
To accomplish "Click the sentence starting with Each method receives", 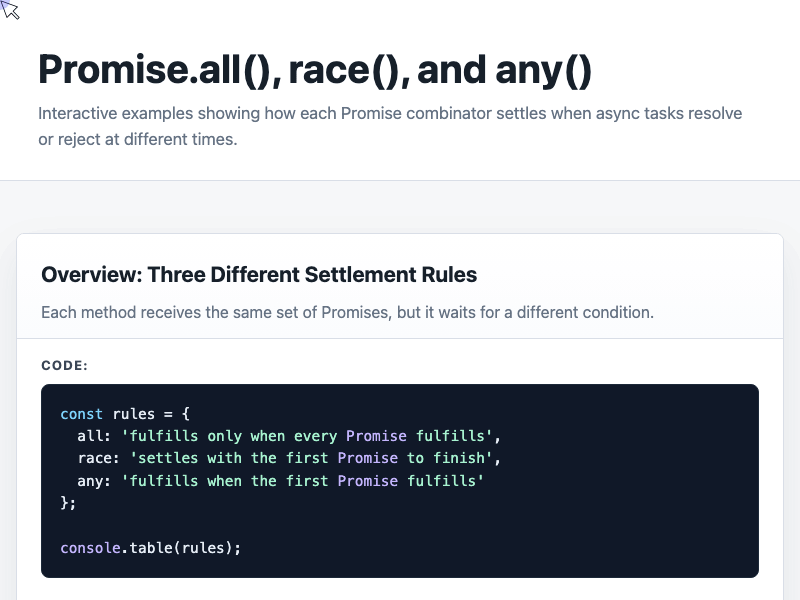I will [x=347, y=312].
